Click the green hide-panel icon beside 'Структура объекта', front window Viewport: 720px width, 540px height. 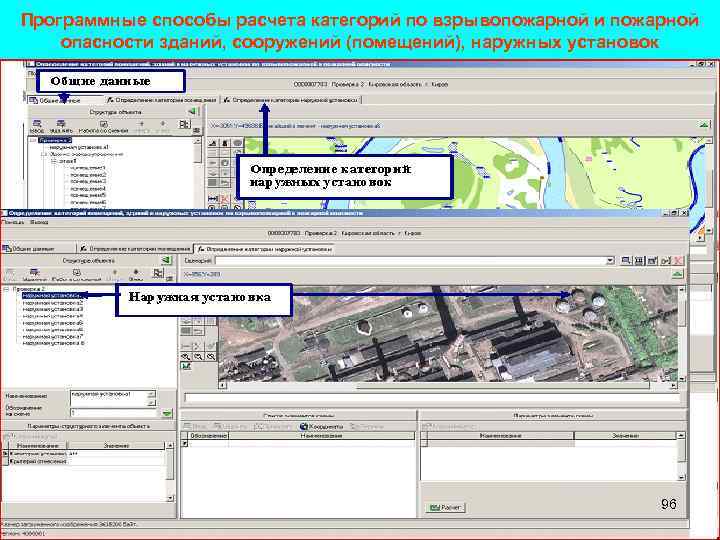coord(166,260)
